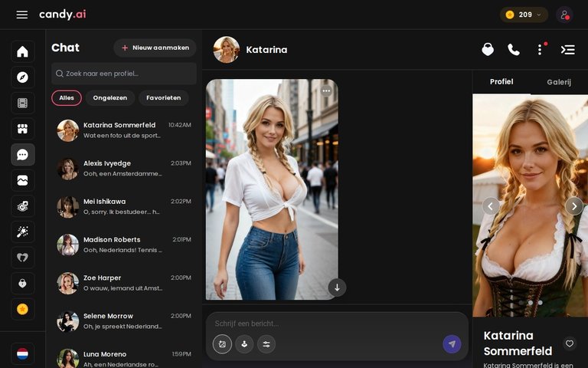This screenshot has width=588, height=368.
Task: Open the Selene Morrow conversation
Action: tap(124, 321)
